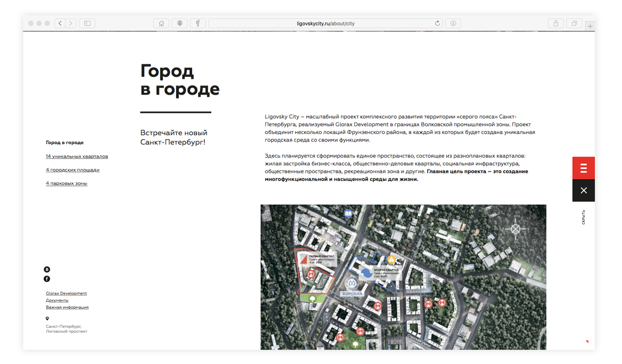Reload the page with the refresh icon

coord(437,23)
